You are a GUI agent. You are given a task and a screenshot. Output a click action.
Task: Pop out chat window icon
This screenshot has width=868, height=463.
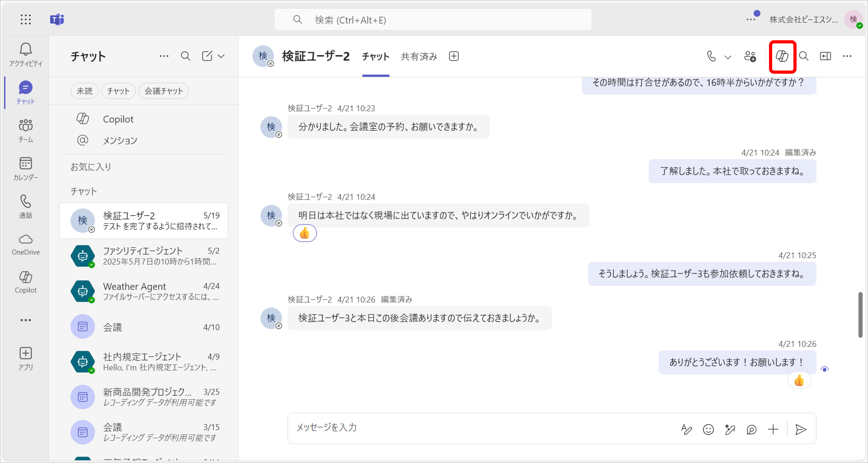click(826, 56)
